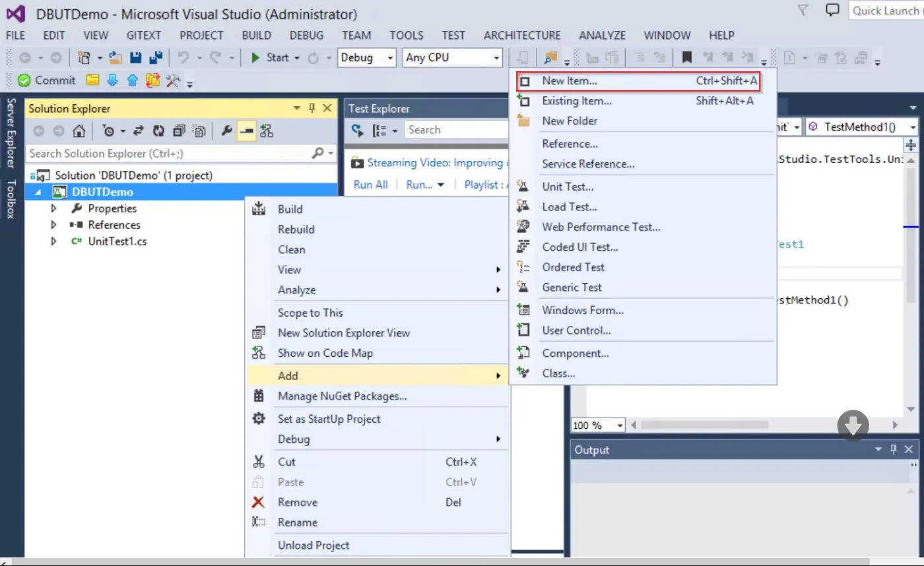Screen dimensions: 924x566
Task: Pin the Output panel
Action: 894,449
